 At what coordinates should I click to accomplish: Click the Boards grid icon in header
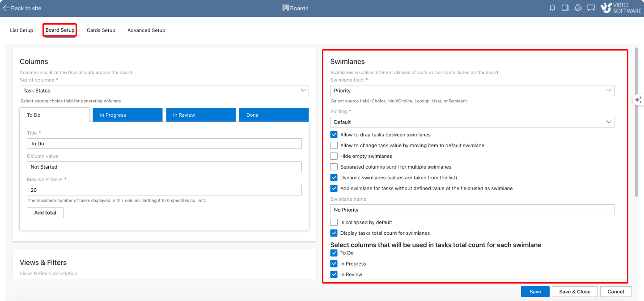tap(285, 8)
